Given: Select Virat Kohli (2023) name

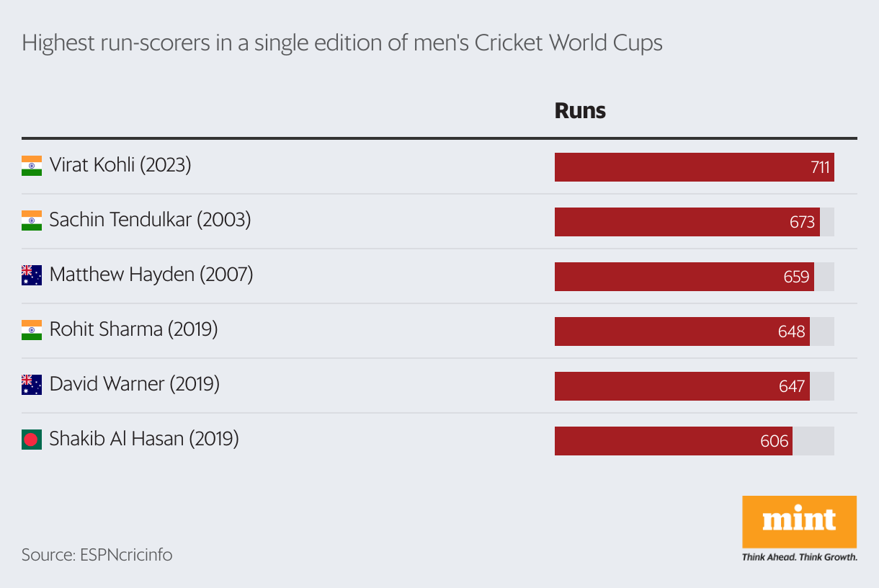Looking at the screenshot, I should pos(120,166).
